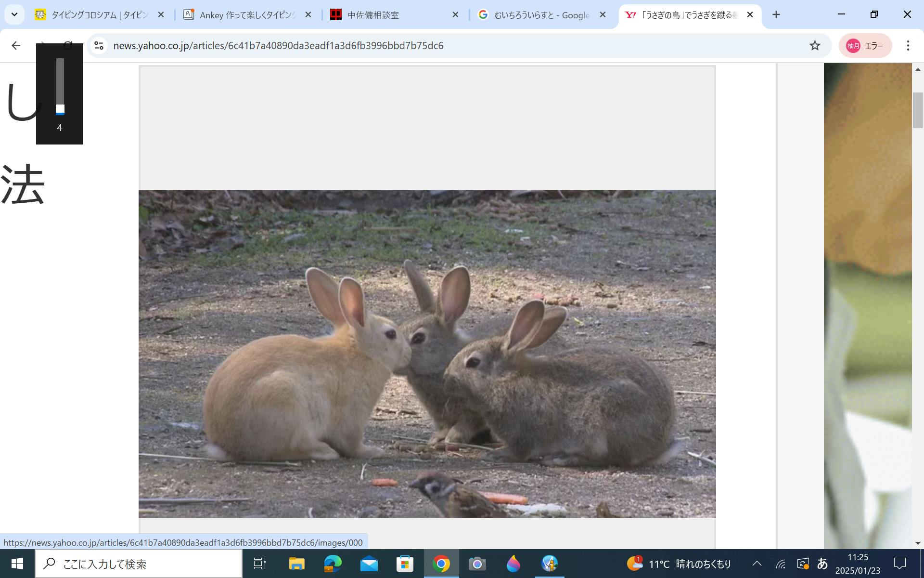Close the むいちろういらすと Google tab
The image size is (924, 578).
603,15
